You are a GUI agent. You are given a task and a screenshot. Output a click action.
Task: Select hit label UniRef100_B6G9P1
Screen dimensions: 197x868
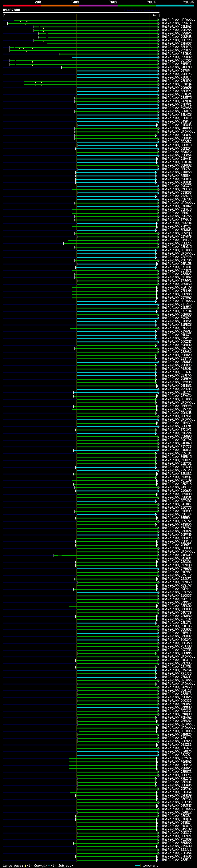pyautogui.click(x=177, y=836)
